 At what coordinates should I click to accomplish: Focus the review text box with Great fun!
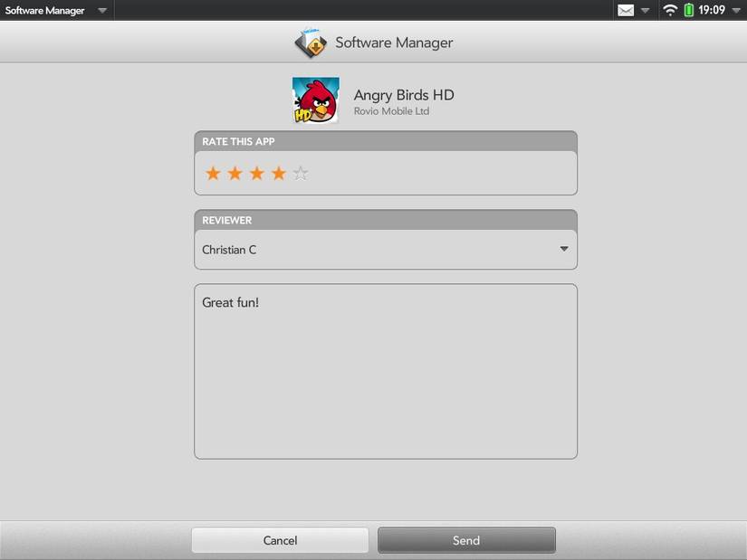386,372
